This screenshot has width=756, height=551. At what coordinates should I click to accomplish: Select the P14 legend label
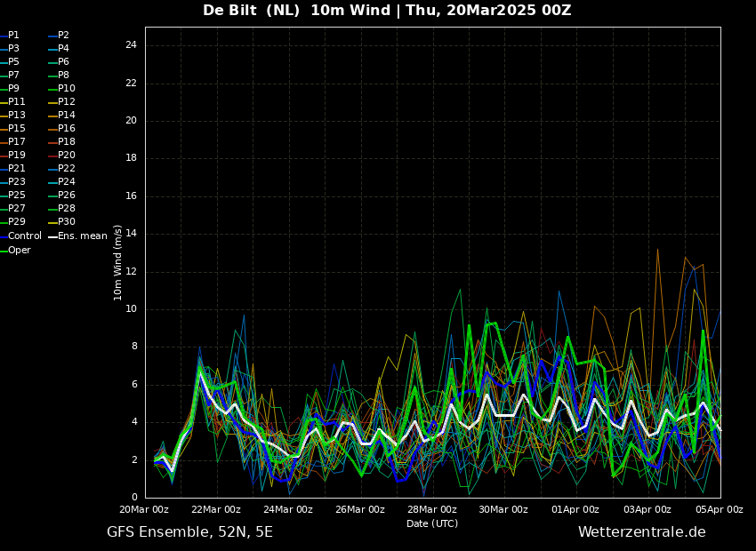(x=61, y=116)
